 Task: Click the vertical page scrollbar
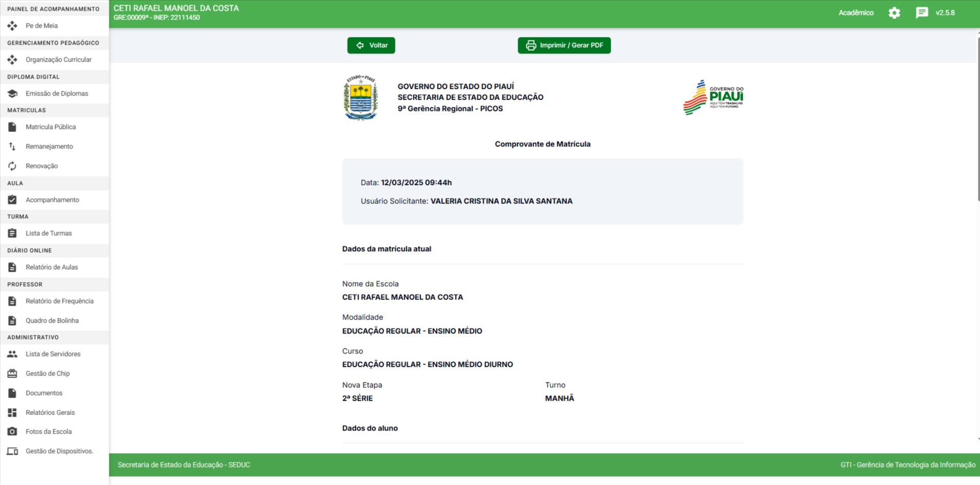[x=978, y=118]
